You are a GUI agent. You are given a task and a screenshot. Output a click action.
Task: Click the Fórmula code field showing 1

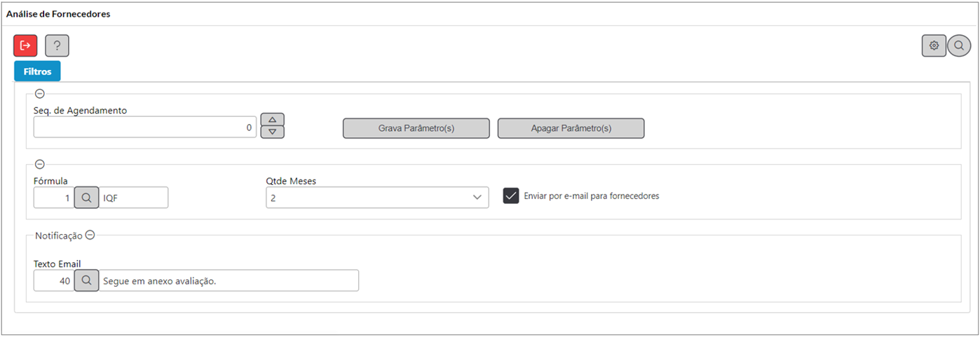[x=54, y=198]
